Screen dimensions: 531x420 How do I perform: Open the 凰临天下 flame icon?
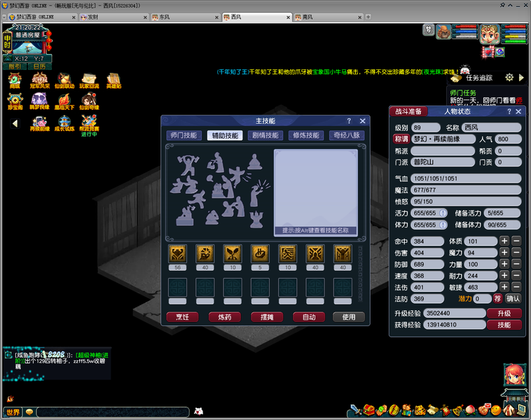[64, 101]
